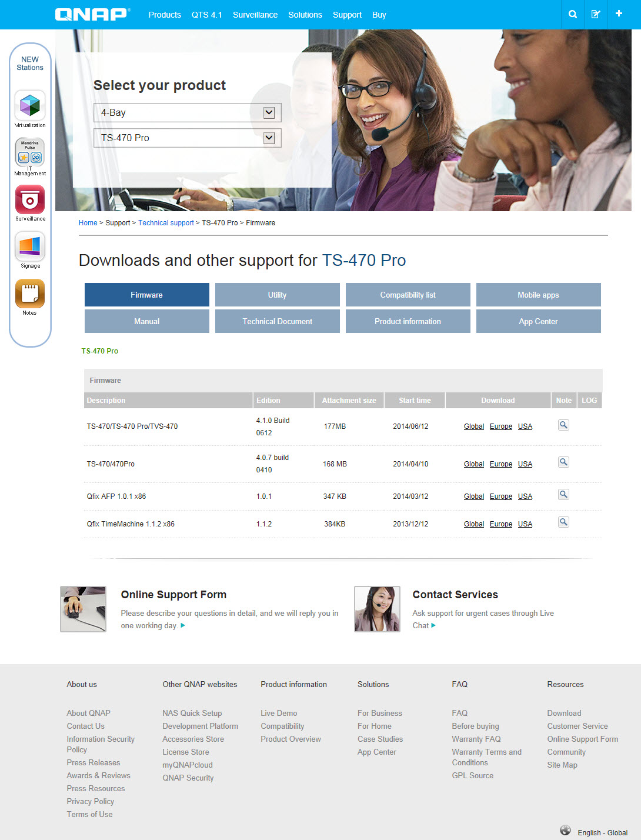Download Qfix AFP 1.0.1 from USA
This screenshot has height=840, width=641.
pyautogui.click(x=525, y=496)
